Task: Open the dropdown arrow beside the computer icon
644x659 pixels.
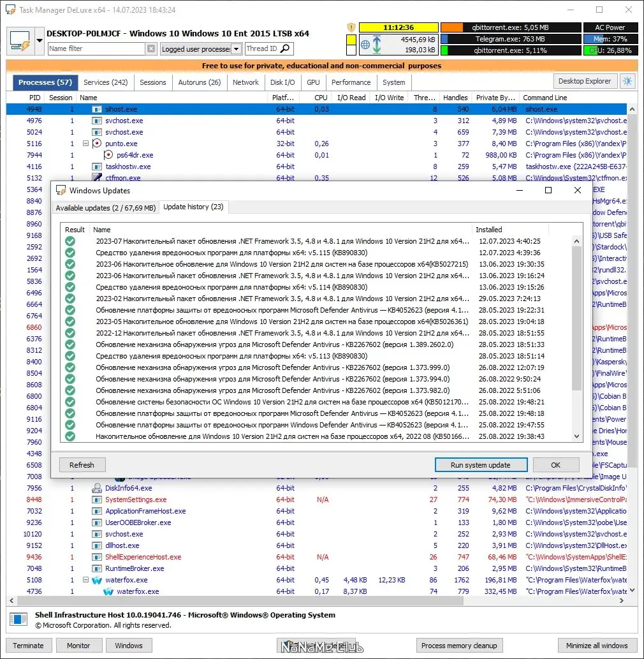Action: click(39, 41)
